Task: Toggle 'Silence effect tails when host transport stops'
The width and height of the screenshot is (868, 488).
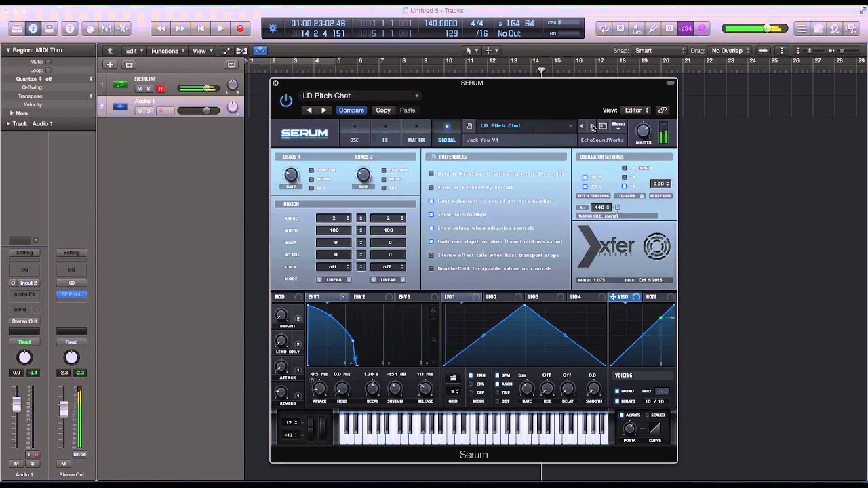Action: coord(431,255)
